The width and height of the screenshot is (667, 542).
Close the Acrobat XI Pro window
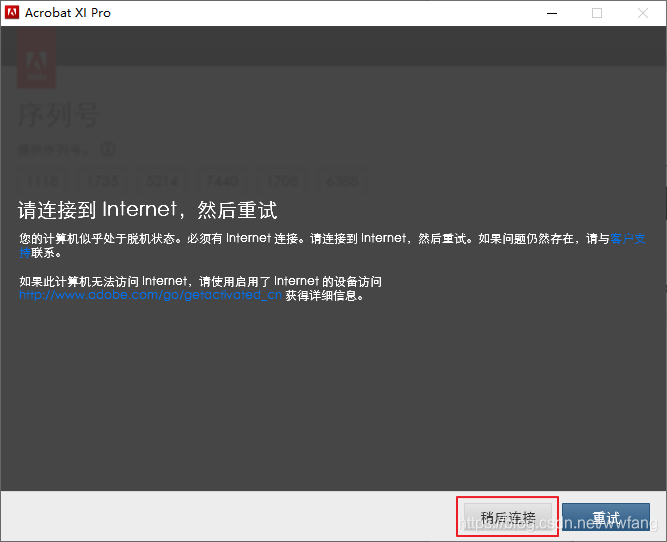(643, 13)
